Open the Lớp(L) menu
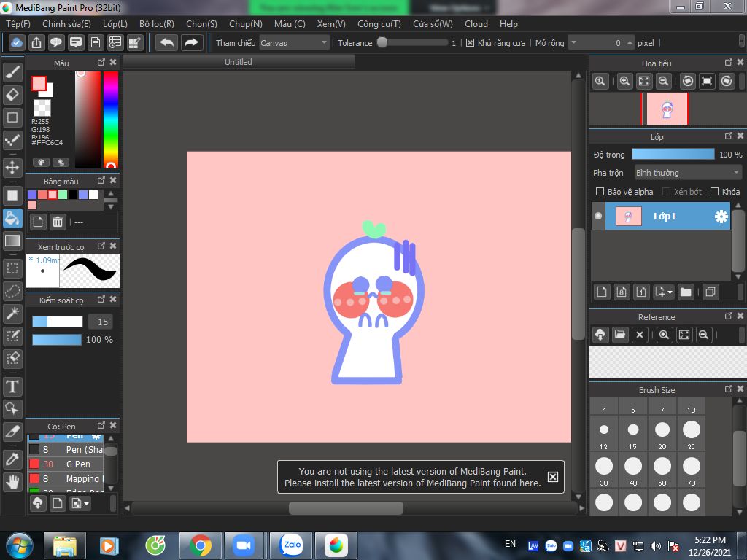The height and width of the screenshot is (560, 747). coord(115,24)
